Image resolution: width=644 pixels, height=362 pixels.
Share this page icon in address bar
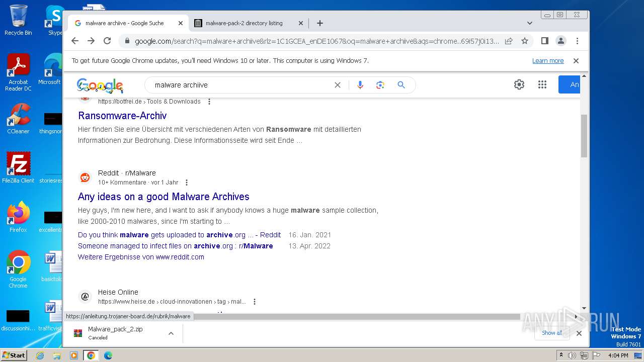click(x=509, y=41)
